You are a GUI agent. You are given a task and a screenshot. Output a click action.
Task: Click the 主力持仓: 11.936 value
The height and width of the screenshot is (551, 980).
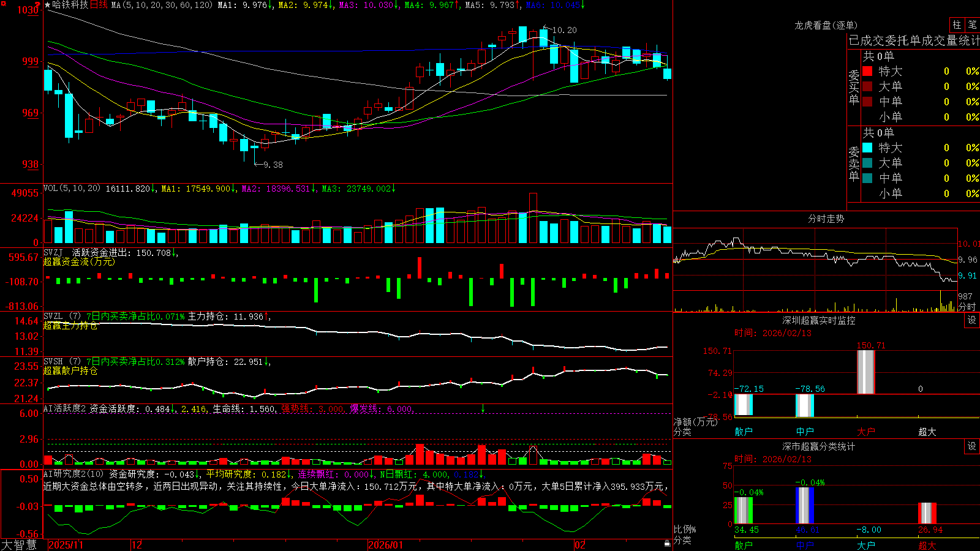click(x=225, y=317)
